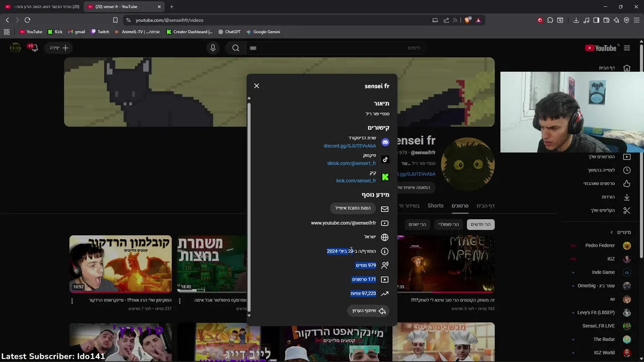This screenshot has width=644, height=362.
Task: Select the Oldest sort chip
Action: 417,224
